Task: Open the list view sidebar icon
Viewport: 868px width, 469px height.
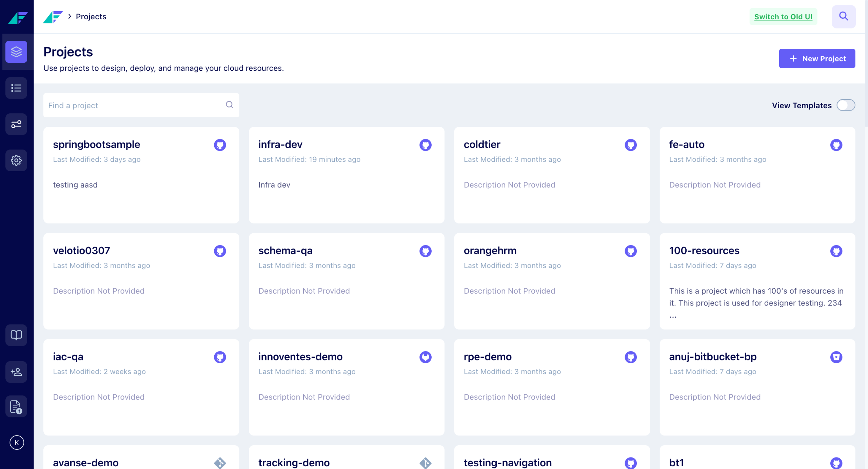Action: pyautogui.click(x=16, y=88)
